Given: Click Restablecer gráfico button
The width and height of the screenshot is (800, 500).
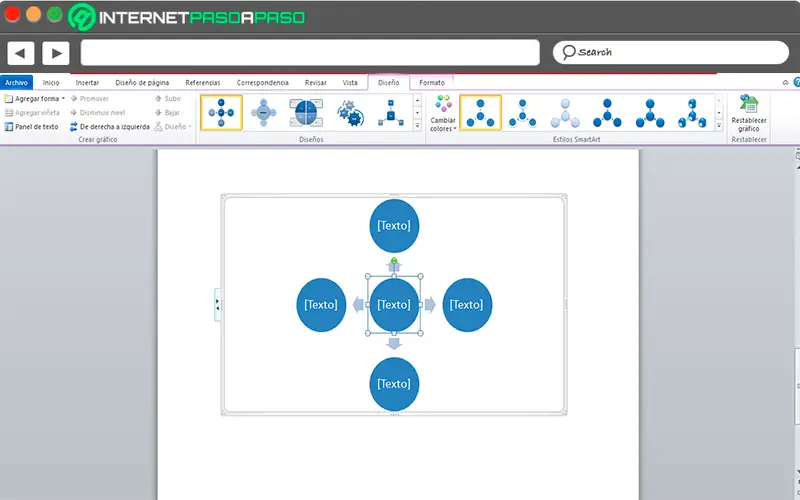Looking at the screenshot, I should click(x=748, y=114).
